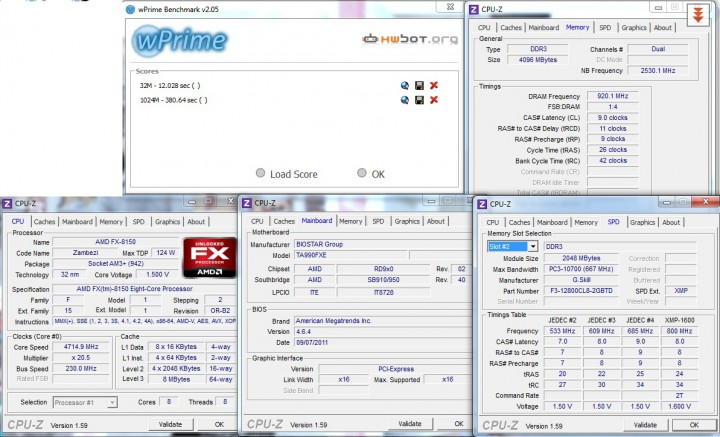
Task: Select CPU tab in Memory window
Action: [484, 28]
